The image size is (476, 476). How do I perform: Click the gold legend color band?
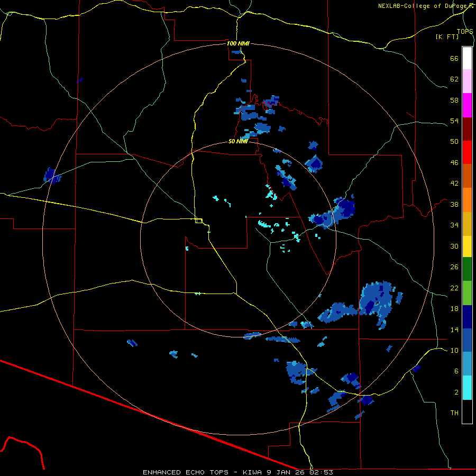tap(467, 224)
